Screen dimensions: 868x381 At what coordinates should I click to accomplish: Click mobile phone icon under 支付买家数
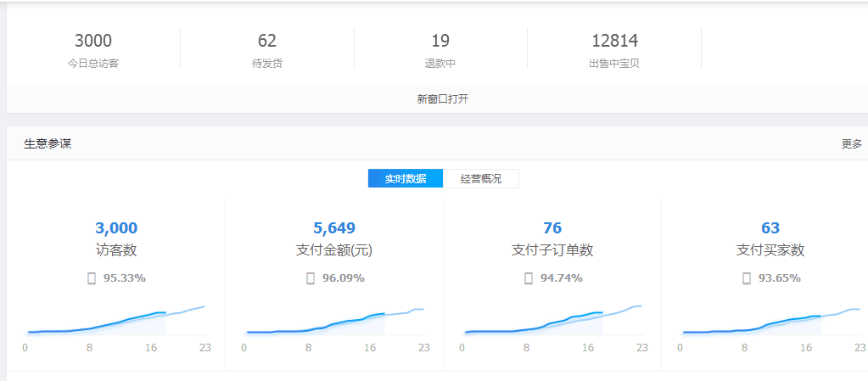coord(747,278)
